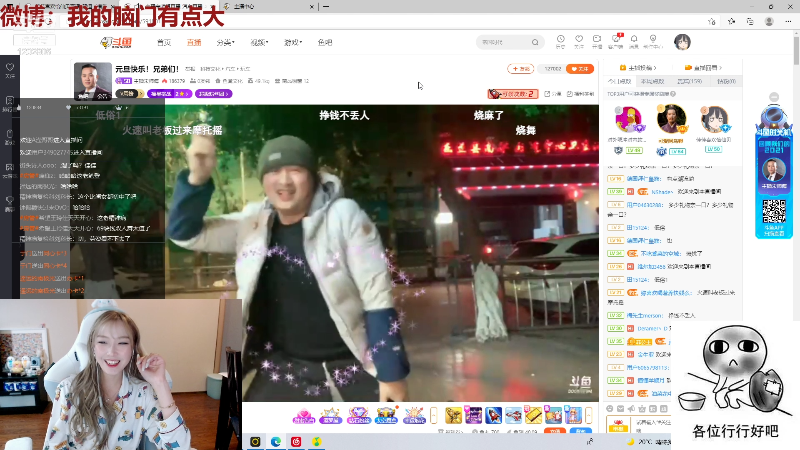Screen dimensions: 800x450
Task: Open the 首页 home nav item
Action: (x=164, y=42)
